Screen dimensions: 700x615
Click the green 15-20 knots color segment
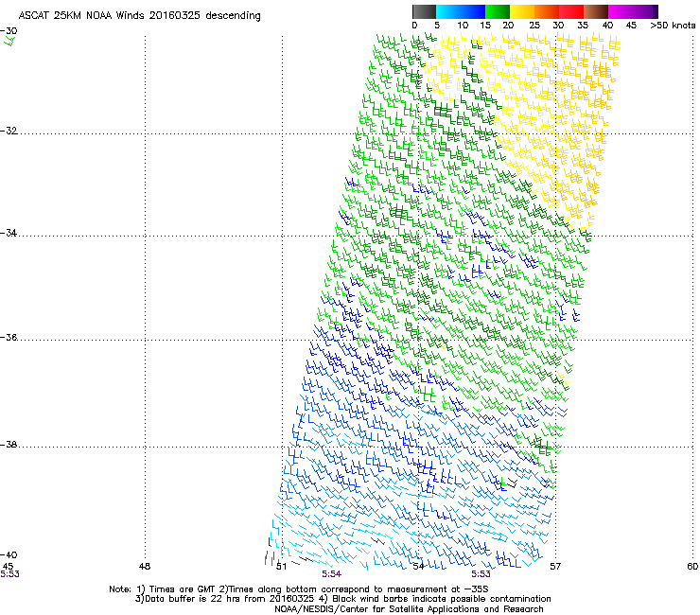click(x=498, y=11)
